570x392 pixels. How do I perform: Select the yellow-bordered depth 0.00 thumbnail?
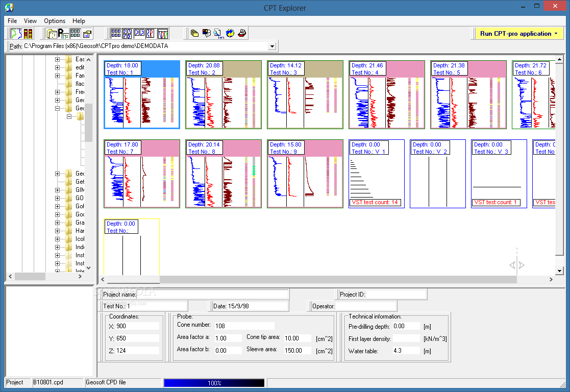(132, 247)
